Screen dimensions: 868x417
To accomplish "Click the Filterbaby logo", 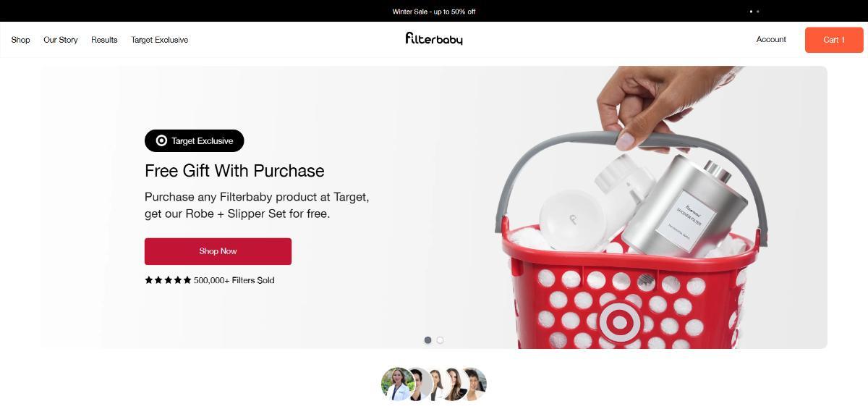I will [433, 39].
